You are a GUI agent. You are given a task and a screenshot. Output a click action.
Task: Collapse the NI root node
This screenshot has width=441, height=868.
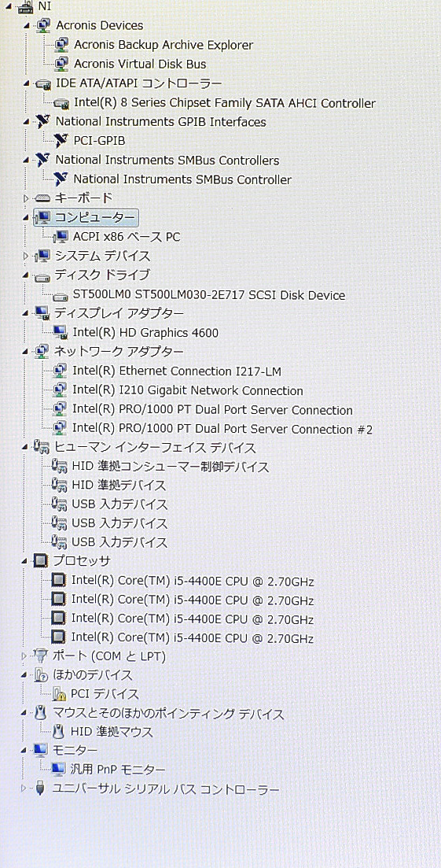pyautogui.click(x=8, y=7)
